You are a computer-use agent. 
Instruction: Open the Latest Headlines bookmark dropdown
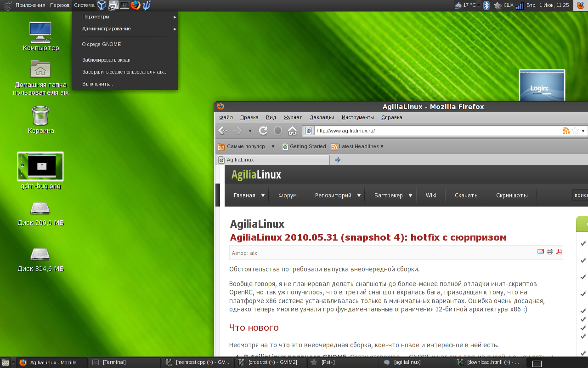click(357, 147)
